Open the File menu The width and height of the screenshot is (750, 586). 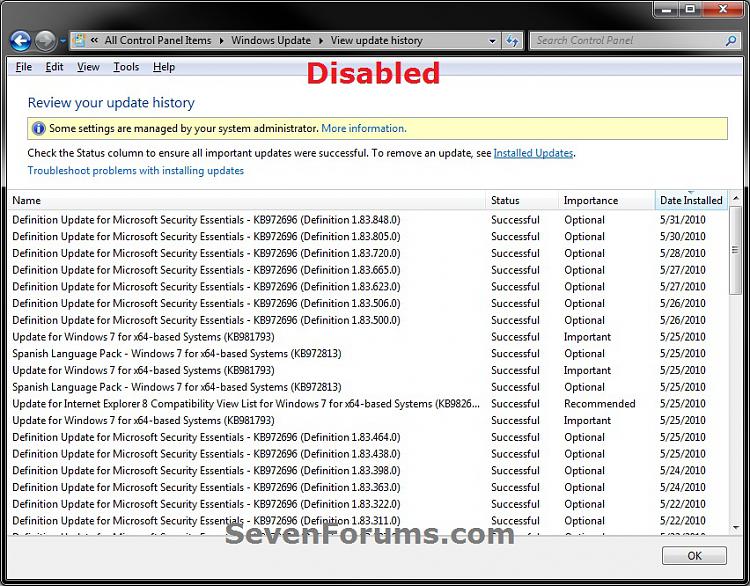[23, 67]
